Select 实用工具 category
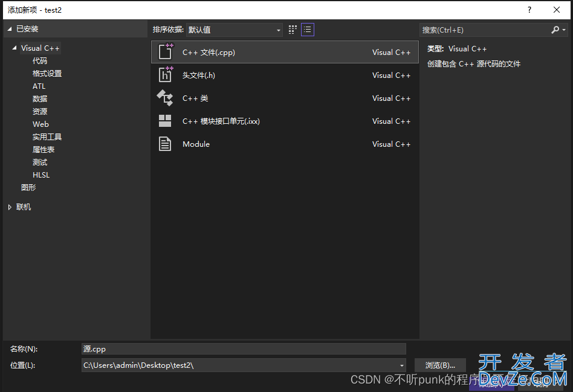This screenshot has height=392, width=573. tap(47, 137)
